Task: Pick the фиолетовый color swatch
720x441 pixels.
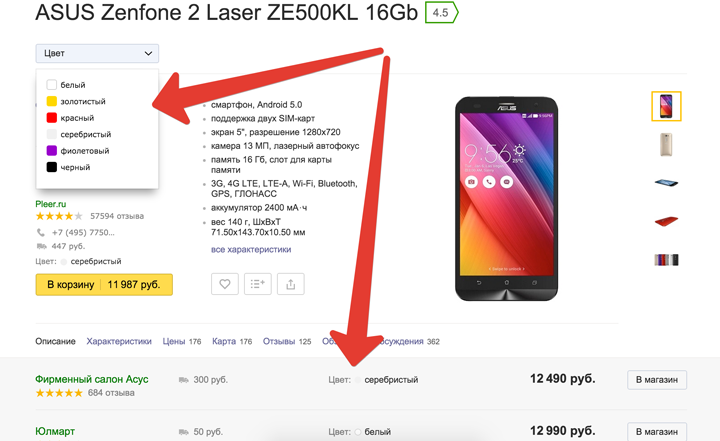Action: tap(52, 151)
